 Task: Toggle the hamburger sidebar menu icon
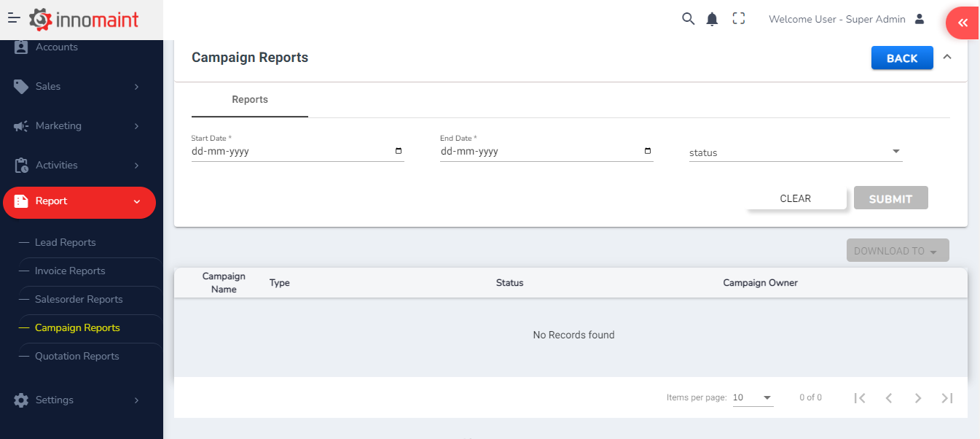pos(14,19)
